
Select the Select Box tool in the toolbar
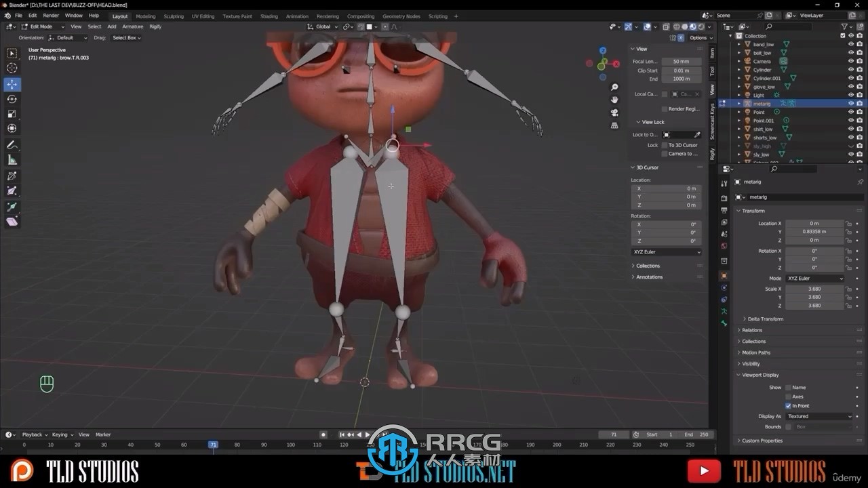click(12, 53)
